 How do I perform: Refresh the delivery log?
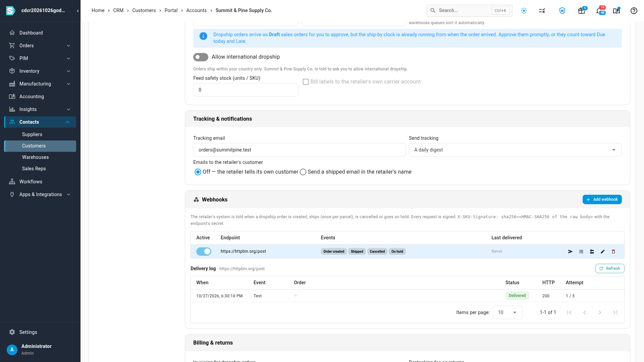coord(610,268)
